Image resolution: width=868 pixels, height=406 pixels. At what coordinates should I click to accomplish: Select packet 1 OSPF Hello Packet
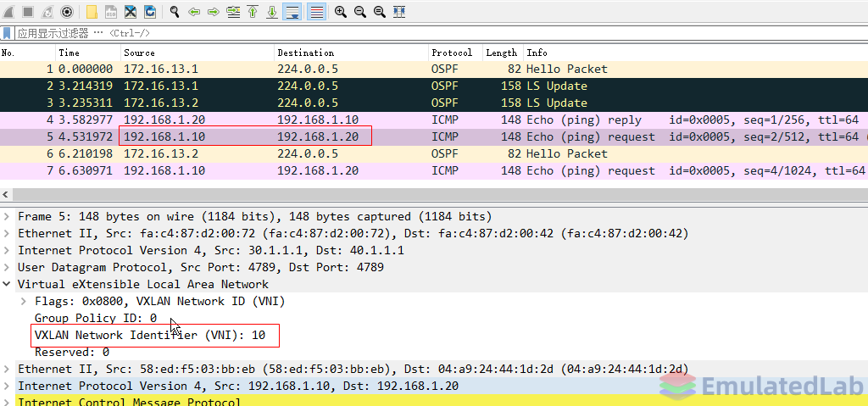coord(434,70)
